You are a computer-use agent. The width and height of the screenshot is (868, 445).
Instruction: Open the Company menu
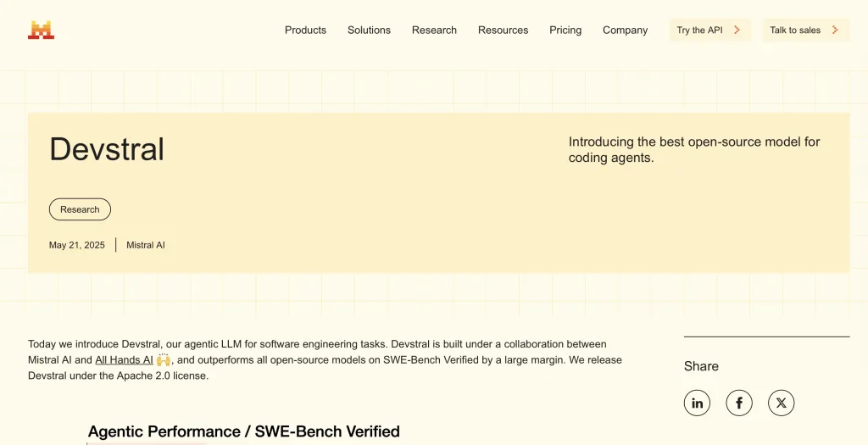pyautogui.click(x=625, y=30)
